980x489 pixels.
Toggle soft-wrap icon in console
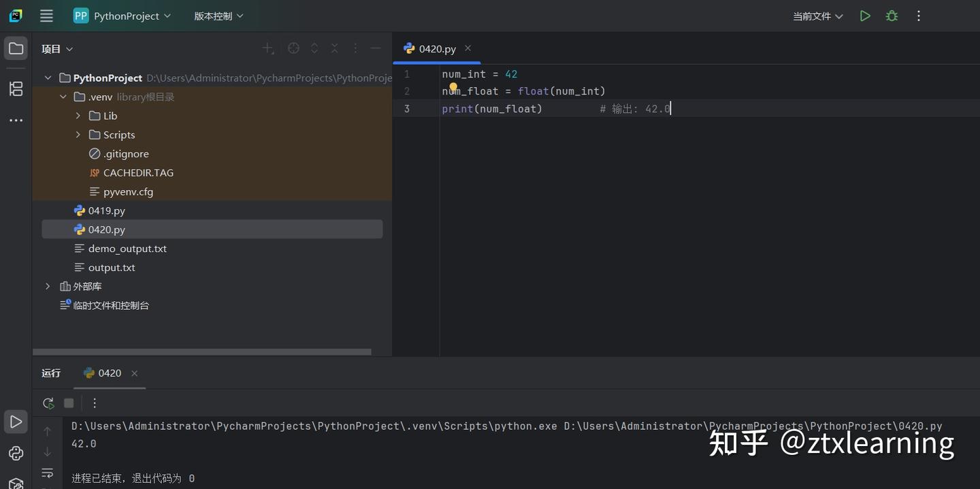[x=48, y=473]
